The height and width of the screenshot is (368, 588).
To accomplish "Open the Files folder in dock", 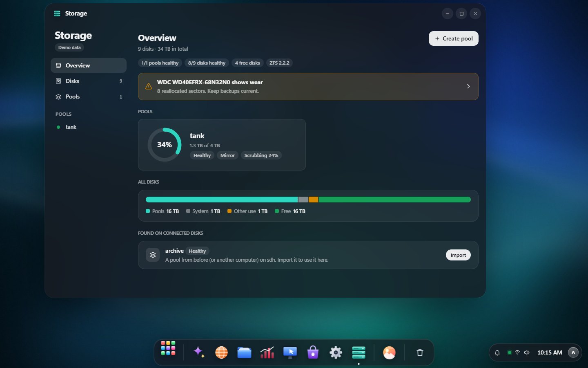I will pyautogui.click(x=244, y=352).
